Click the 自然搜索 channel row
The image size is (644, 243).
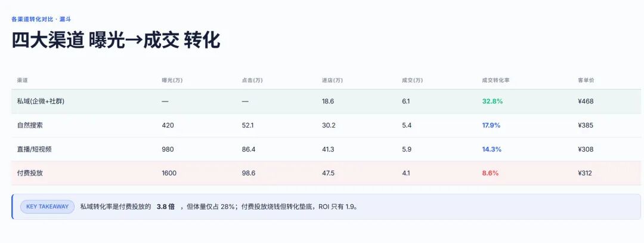[326, 125]
